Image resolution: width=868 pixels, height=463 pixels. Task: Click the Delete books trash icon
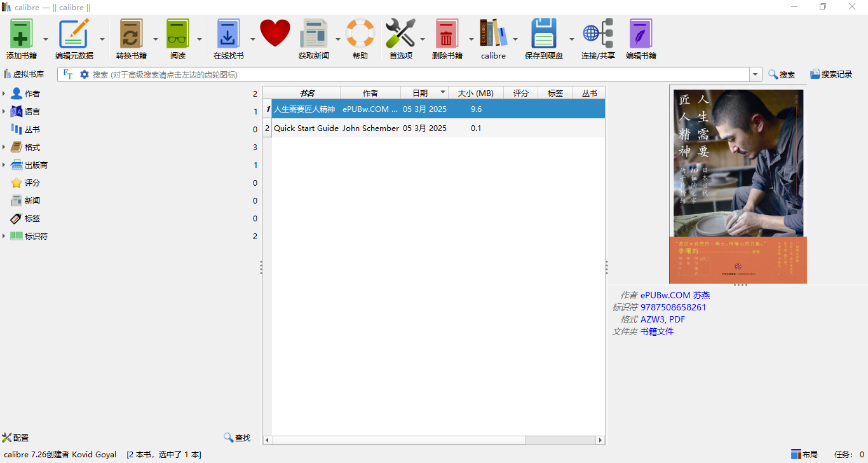point(447,34)
